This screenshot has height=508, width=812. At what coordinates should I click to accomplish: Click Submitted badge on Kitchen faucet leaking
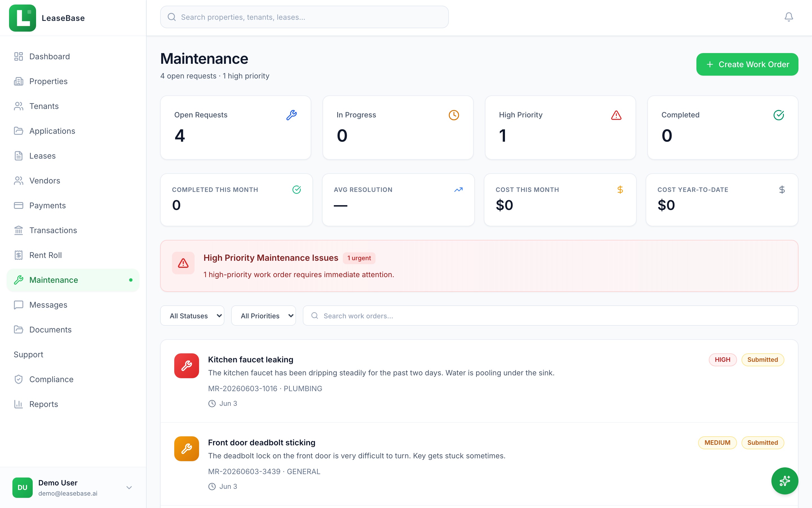(x=762, y=360)
